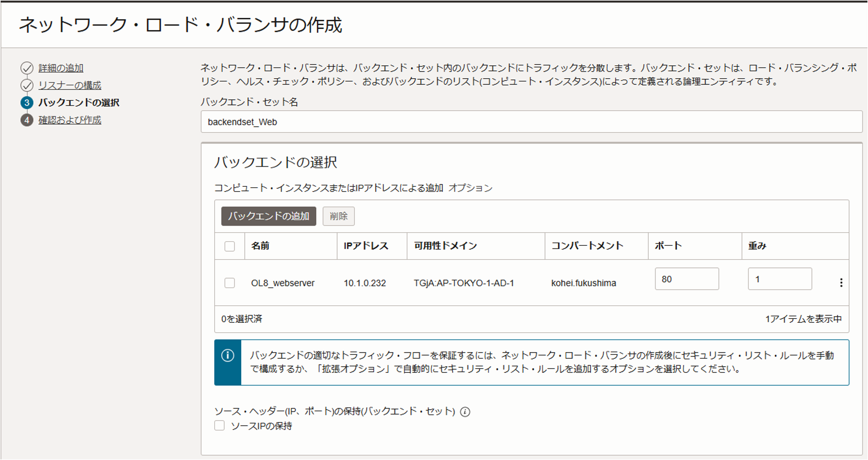Navigate to the リスナーの構成 step link
This screenshot has height=460, width=868.
(x=70, y=85)
